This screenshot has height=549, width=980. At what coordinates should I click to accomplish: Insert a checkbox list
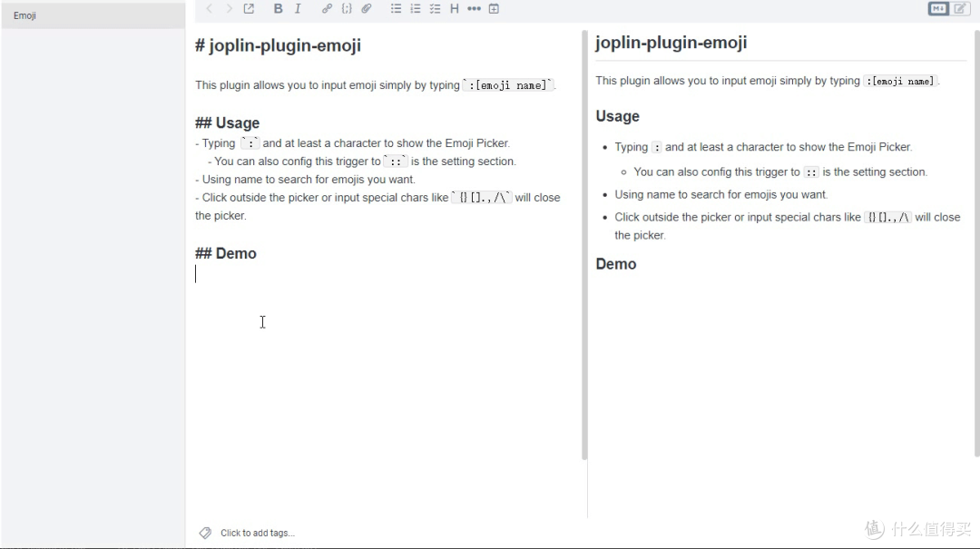(x=435, y=9)
